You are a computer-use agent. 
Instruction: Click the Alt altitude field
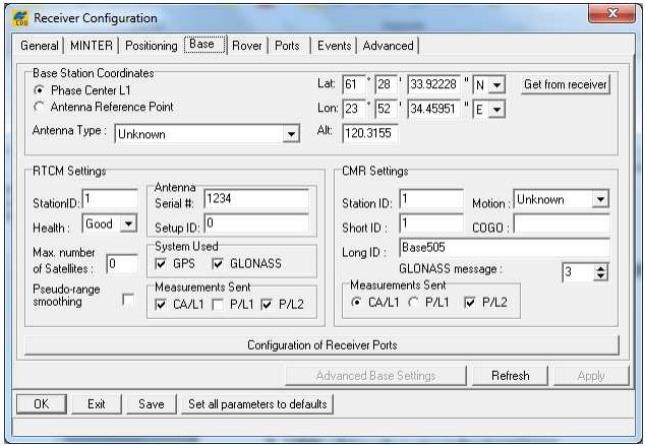tap(370, 133)
